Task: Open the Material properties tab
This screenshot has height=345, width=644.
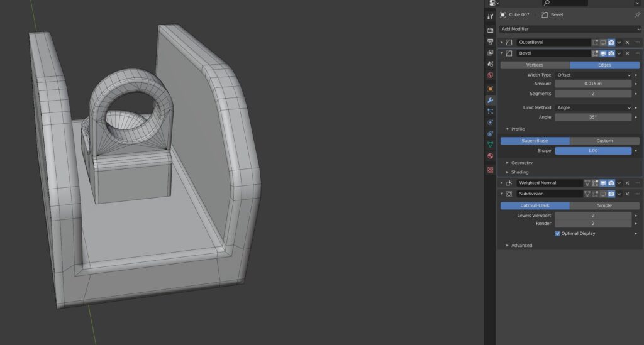Action: point(490,156)
